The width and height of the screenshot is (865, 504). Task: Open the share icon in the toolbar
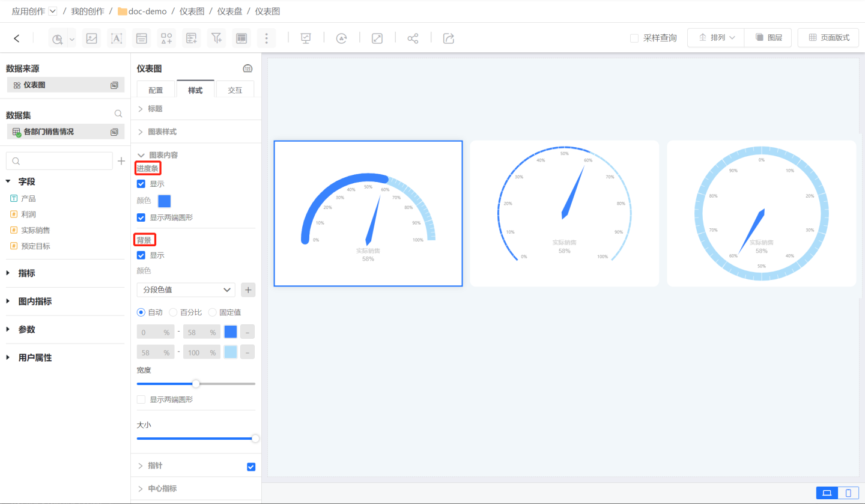[413, 38]
